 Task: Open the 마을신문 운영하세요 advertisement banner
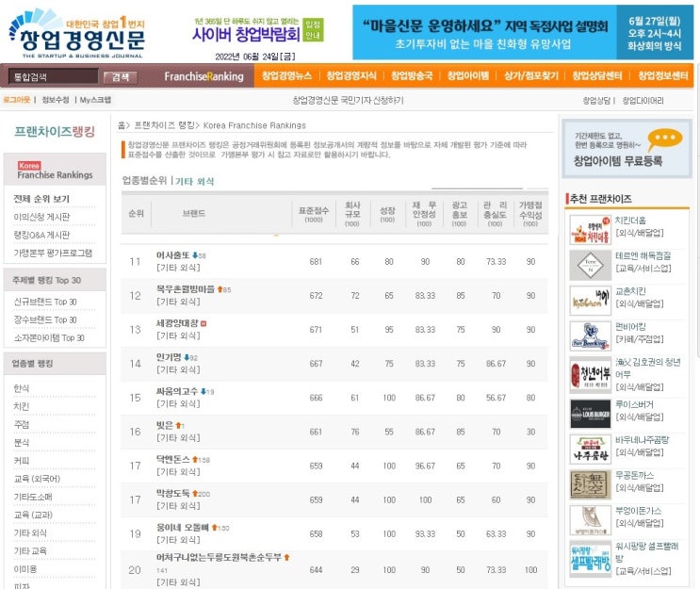pos(523,32)
